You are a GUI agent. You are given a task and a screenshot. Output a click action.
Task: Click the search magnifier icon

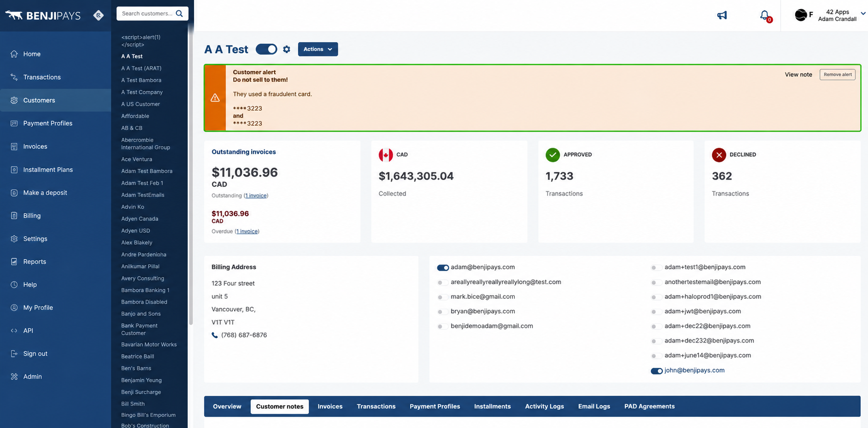pyautogui.click(x=179, y=14)
